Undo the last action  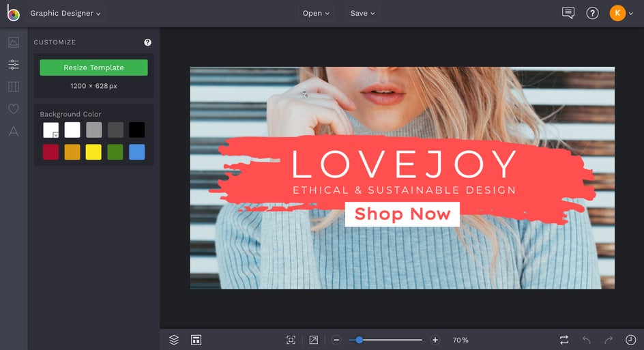pos(587,340)
